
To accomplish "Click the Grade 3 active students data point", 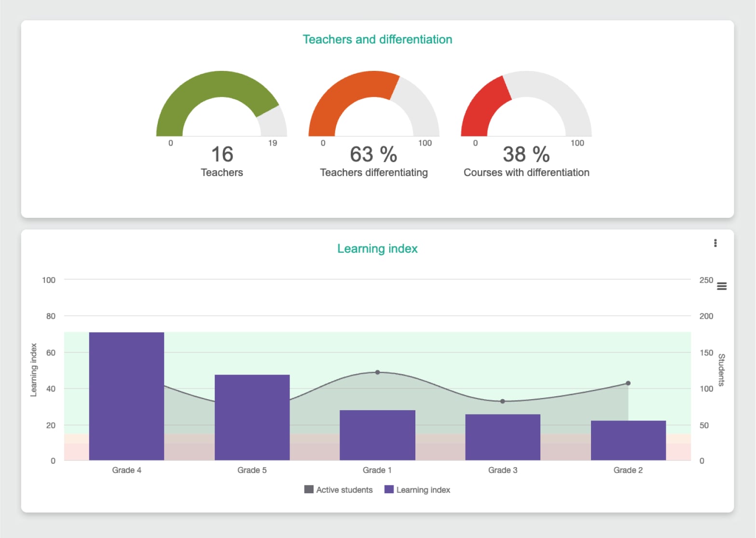I will click(502, 401).
